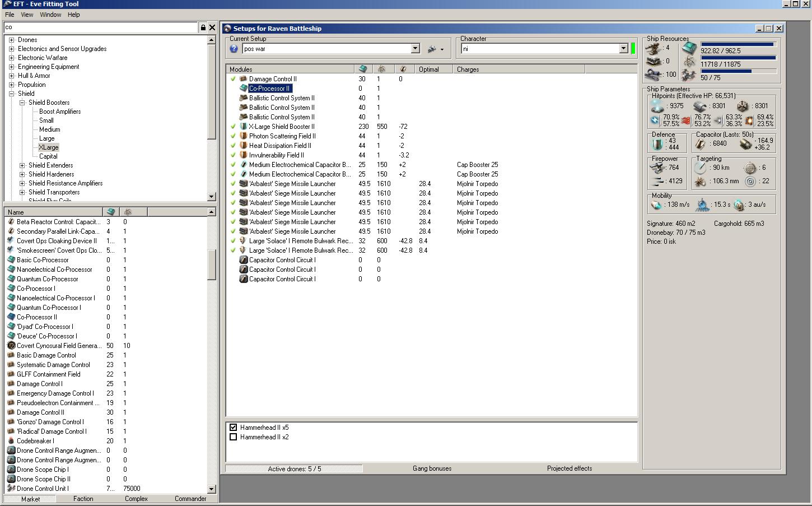Select the Basic Co-Processor icon in market list

11,260
